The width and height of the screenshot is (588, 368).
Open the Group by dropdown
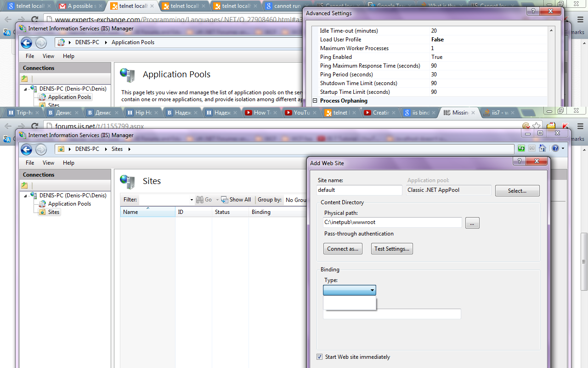coord(295,200)
